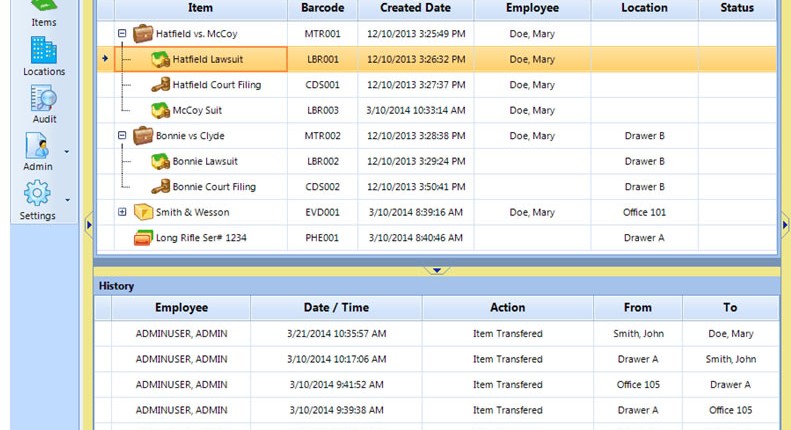Open the Admin sidebar icon
This screenshot has width=791, height=430.
37,145
